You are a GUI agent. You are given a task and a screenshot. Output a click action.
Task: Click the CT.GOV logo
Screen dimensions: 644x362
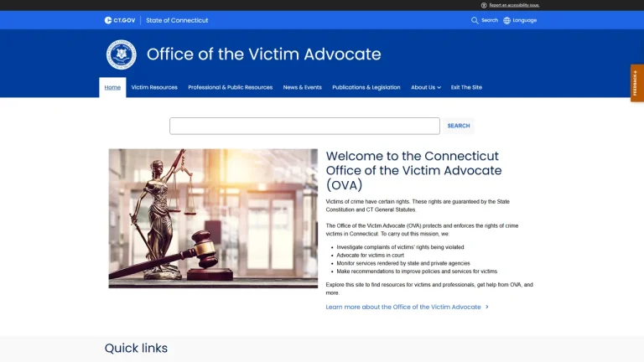tap(120, 20)
